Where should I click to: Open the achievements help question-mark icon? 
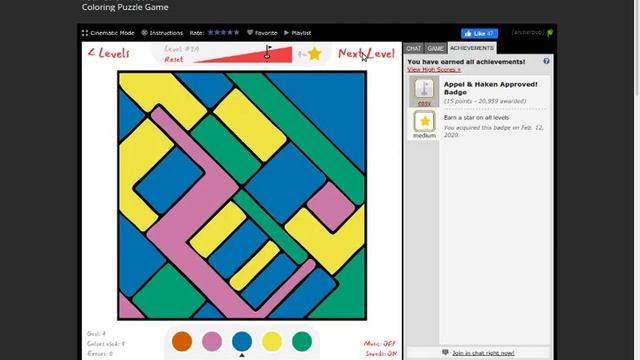point(546,61)
